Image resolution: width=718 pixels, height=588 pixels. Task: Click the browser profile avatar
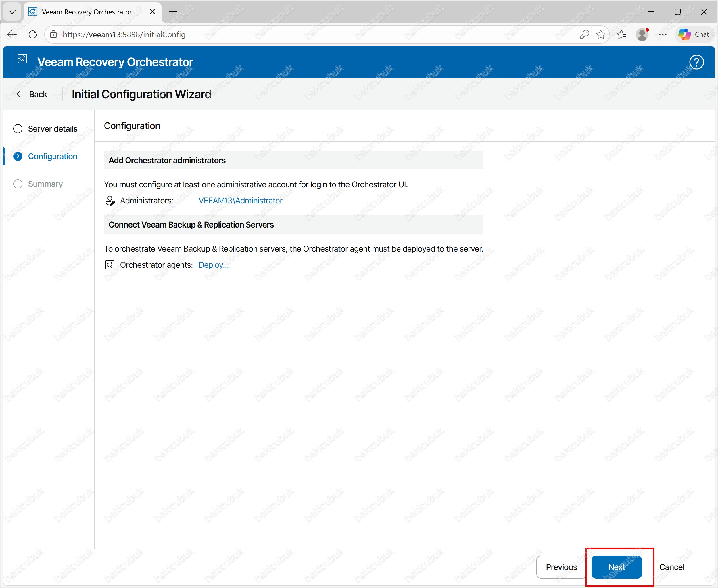coord(642,34)
